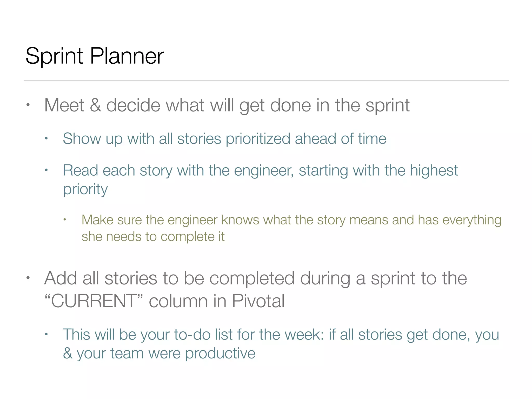Click the bullet dot before "Add all stories"
532x399 pixels.
(x=28, y=278)
